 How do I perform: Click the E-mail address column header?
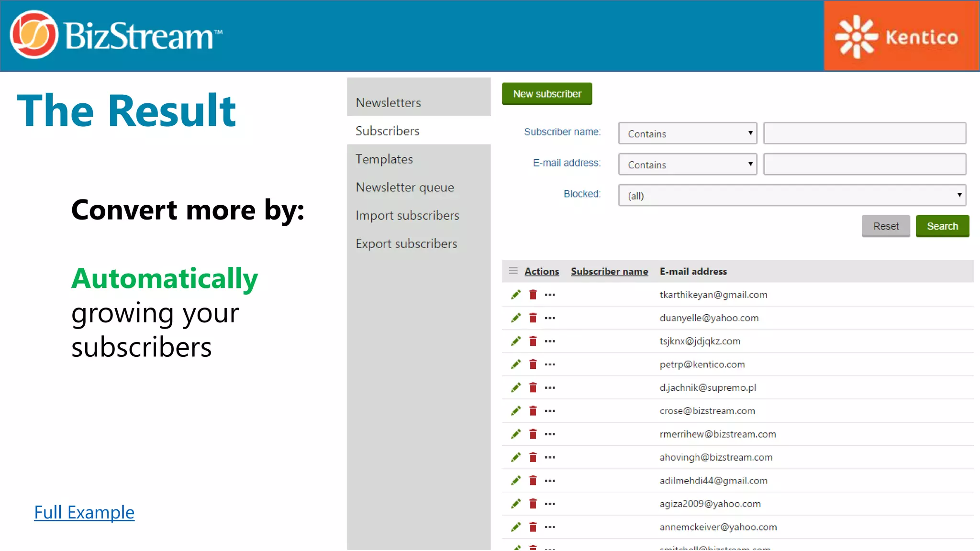click(693, 271)
